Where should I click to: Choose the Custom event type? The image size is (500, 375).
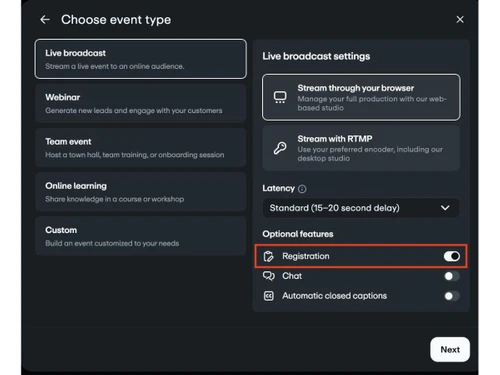[x=140, y=236]
